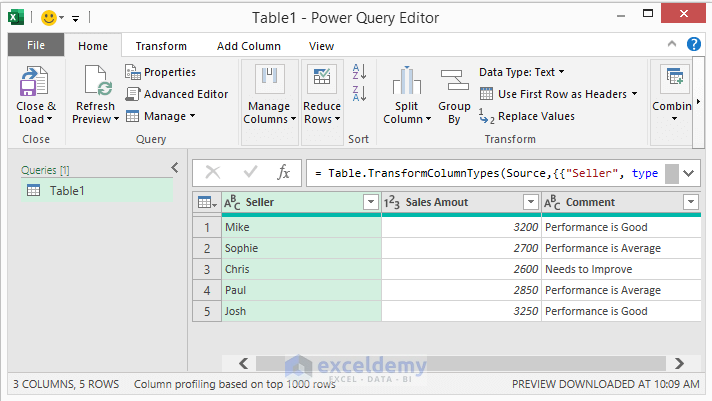Select the 2600 sales cell
Viewport: 712px width, 401px height.
(461, 269)
